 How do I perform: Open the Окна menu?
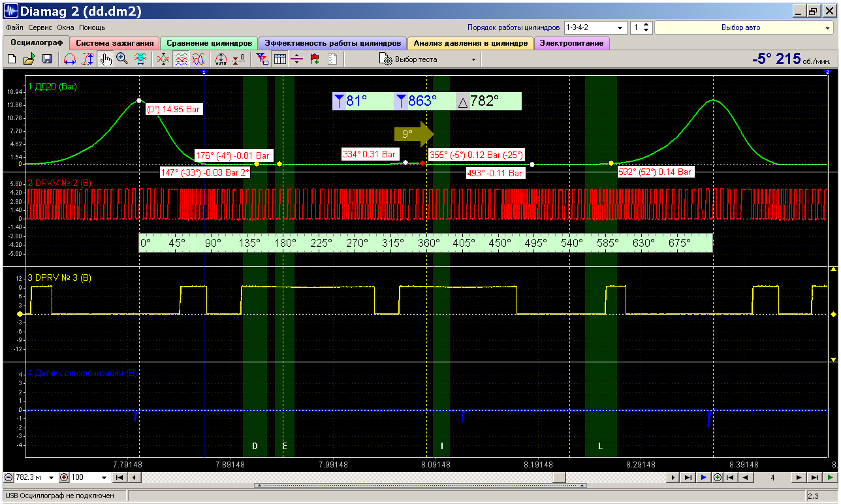coord(65,28)
